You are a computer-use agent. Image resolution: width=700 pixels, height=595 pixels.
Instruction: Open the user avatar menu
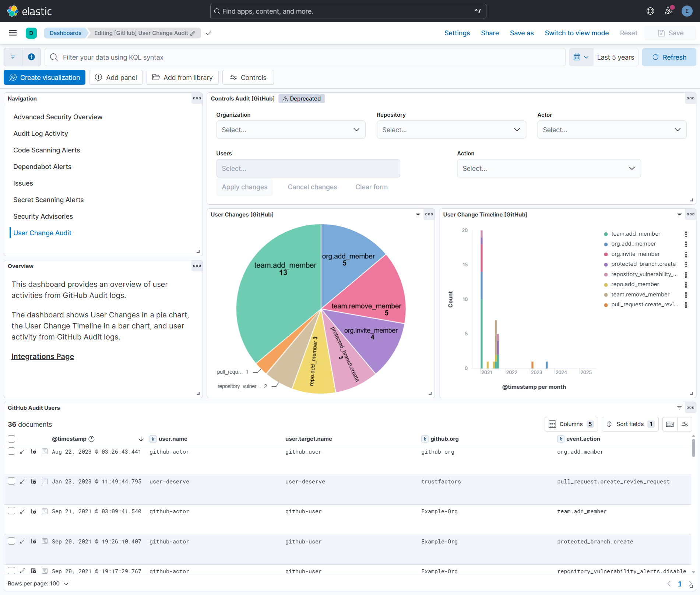coord(687,11)
